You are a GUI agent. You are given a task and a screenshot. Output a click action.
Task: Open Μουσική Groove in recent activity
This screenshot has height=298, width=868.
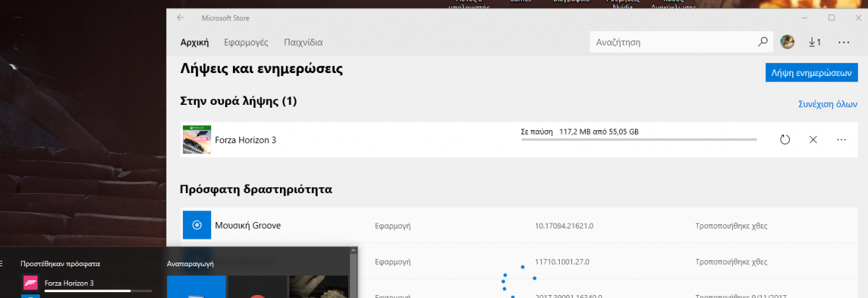pyautogui.click(x=247, y=225)
